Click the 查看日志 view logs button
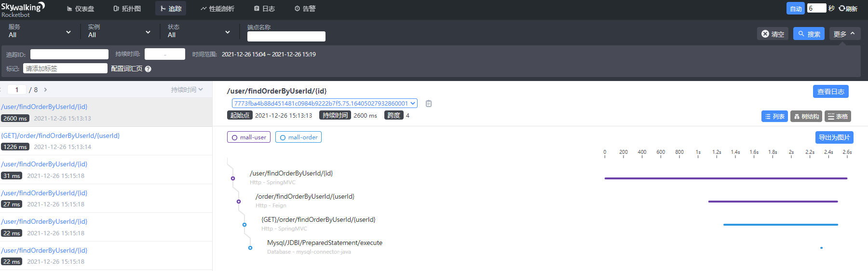 click(831, 92)
